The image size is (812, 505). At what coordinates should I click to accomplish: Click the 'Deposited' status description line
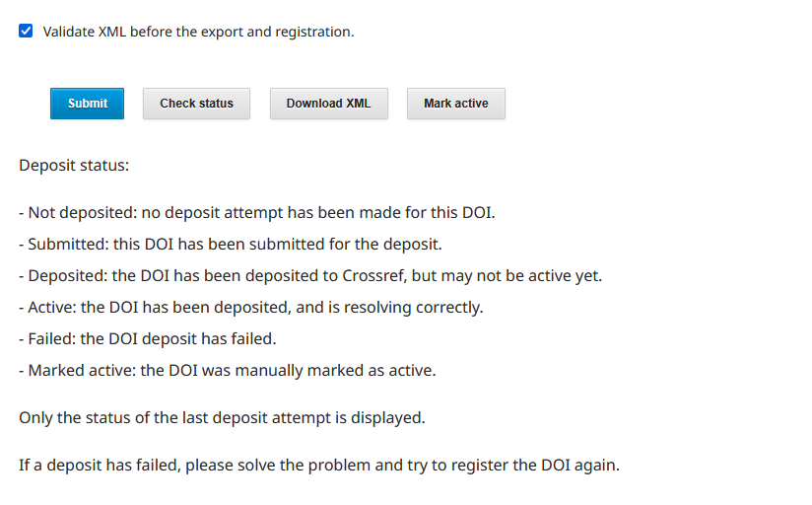tap(310, 275)
